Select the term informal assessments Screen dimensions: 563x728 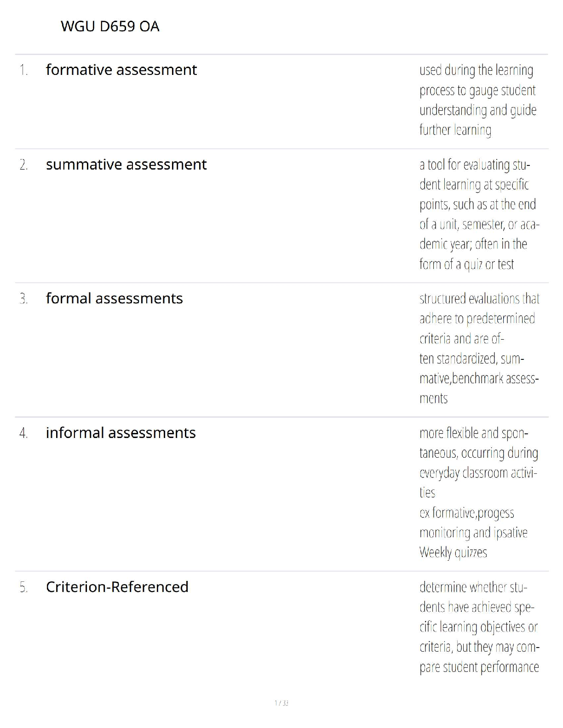(121, 433)
